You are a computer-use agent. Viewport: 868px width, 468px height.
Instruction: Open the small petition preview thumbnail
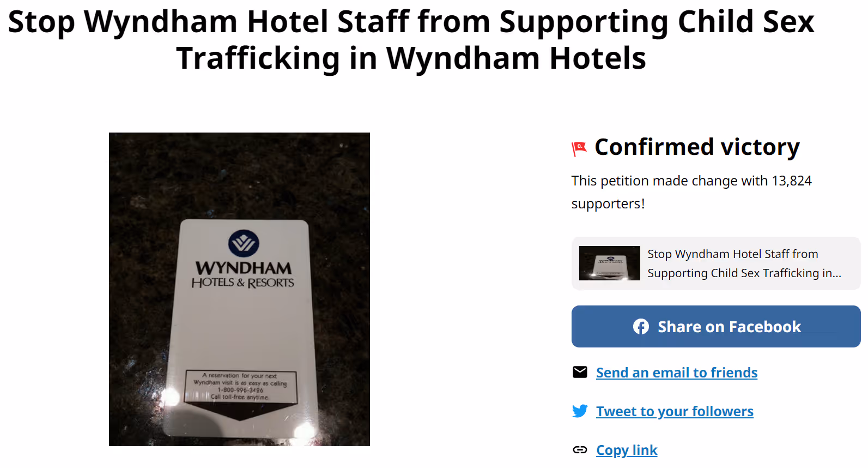pyautogui.click(x=610, y=263)
